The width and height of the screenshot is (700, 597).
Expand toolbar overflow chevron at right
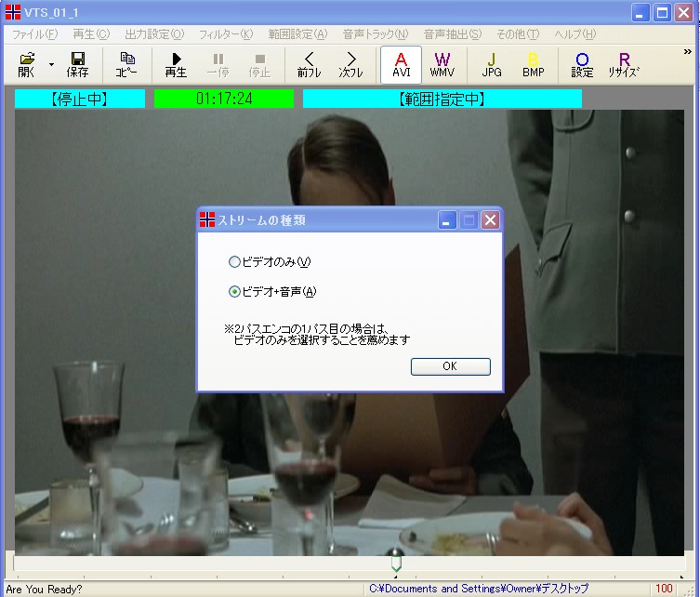point(688,52)
